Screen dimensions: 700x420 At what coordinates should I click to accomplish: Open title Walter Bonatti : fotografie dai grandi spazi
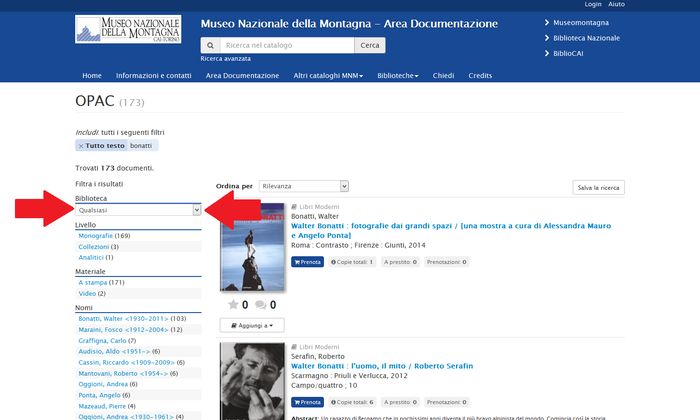451,231
